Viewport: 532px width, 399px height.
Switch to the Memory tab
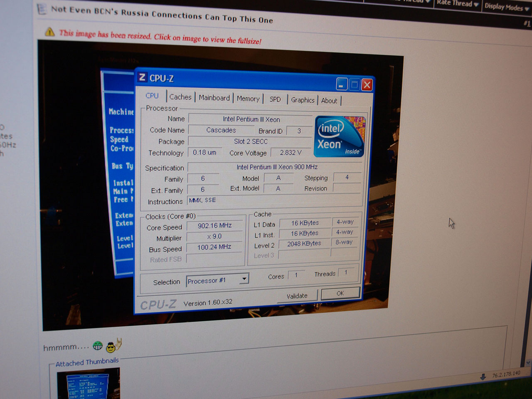pyautogui.click(x=248, y=99)
